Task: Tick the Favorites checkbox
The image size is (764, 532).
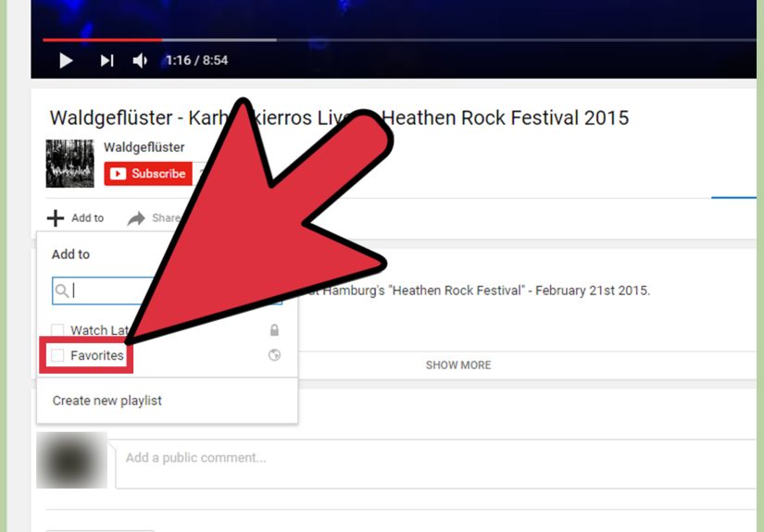Action: pyautogui.click(x=57, y=355)
